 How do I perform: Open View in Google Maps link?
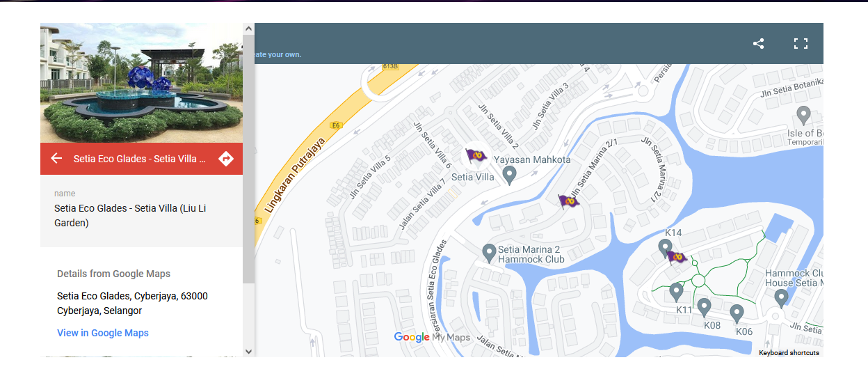(x=103, y=333)
